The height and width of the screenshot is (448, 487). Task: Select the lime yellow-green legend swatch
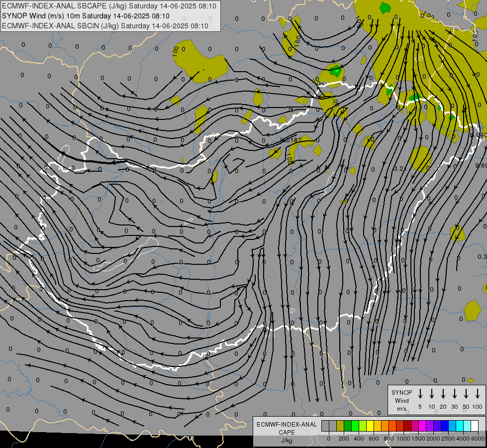[363, 426]
